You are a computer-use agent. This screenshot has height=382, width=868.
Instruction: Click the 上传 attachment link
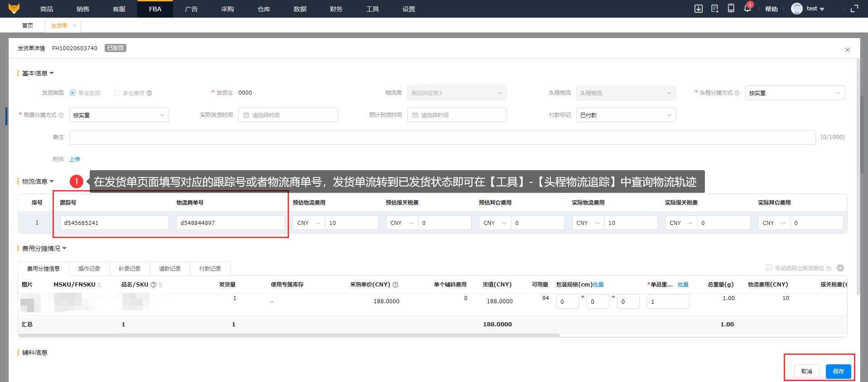click(75, 159)
